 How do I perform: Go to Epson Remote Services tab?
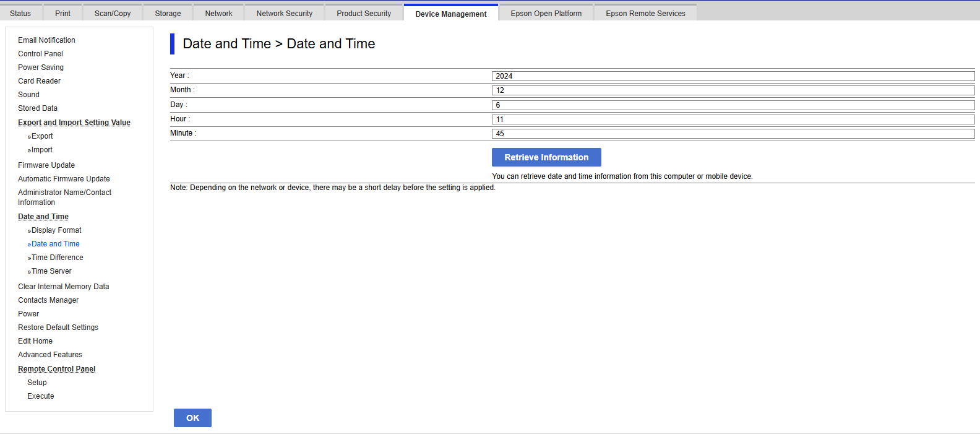(x=645, y=13)
